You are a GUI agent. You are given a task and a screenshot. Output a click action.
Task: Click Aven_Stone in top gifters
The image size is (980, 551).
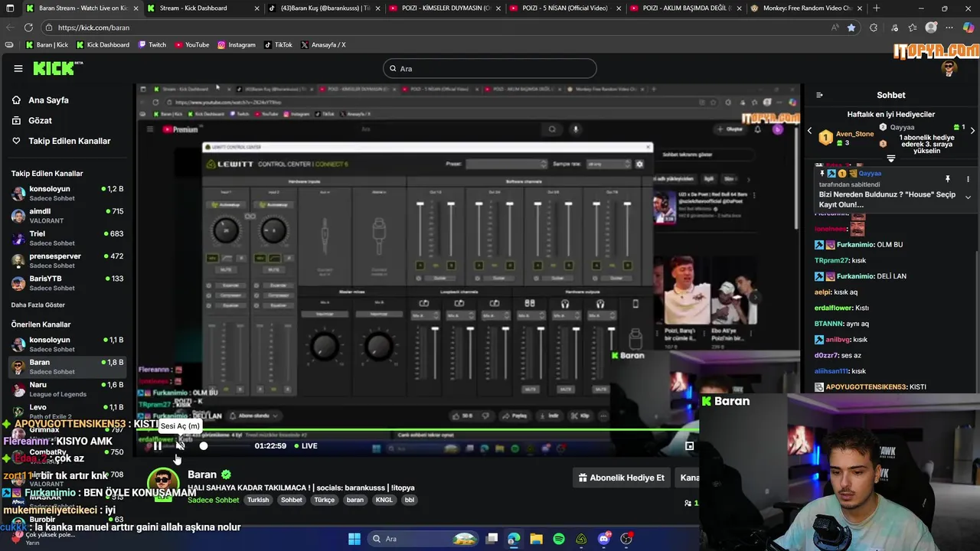[x=854, y=134]
